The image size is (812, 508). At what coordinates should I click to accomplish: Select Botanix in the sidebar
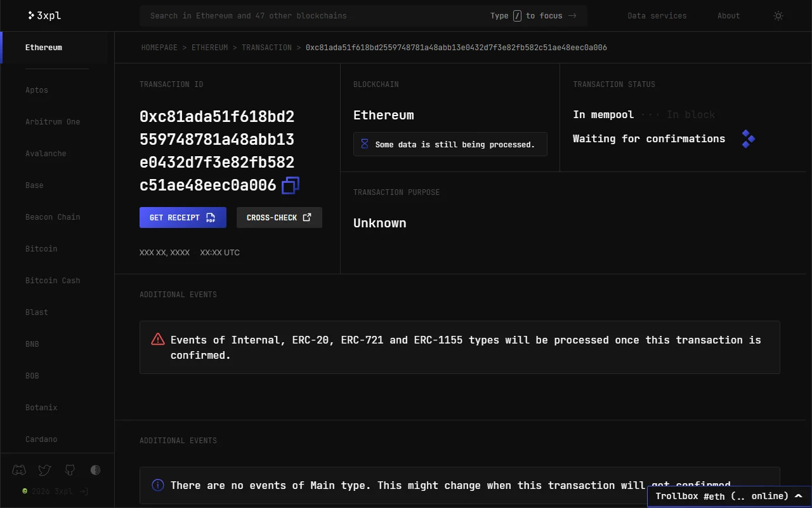41,408
